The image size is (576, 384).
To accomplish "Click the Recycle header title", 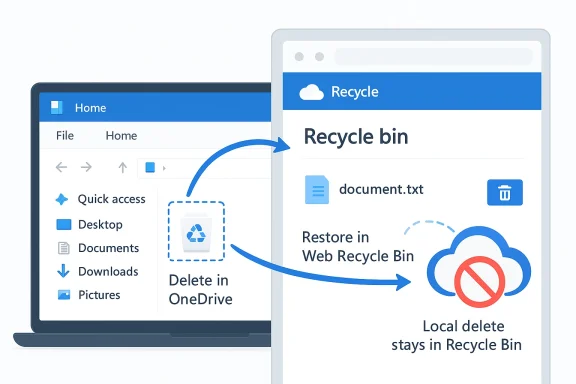I will pyautogui.click(x=354, y=92).
